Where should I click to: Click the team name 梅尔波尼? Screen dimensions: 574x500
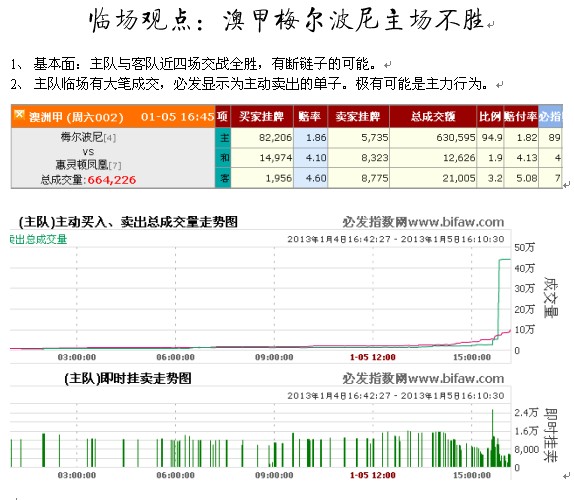point(82,137)
